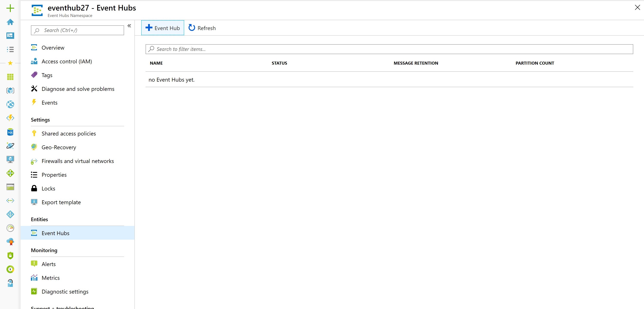The height and width of the screenshot is (309, 644).
Task: Add a new Event Hub
Action: 163,28
